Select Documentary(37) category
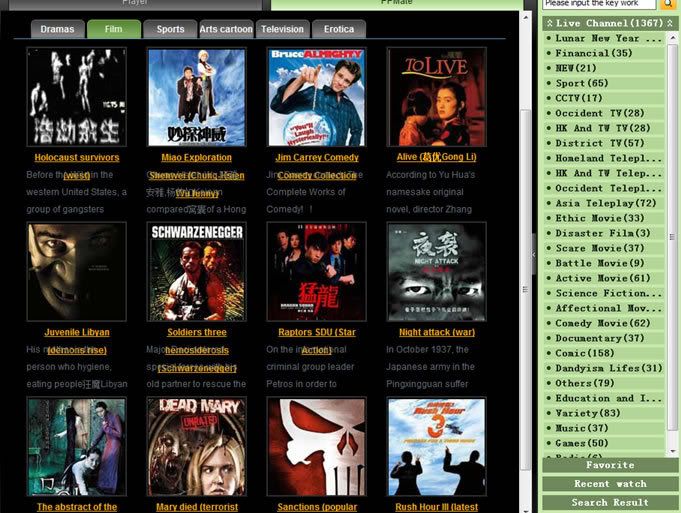 point(604,338)
